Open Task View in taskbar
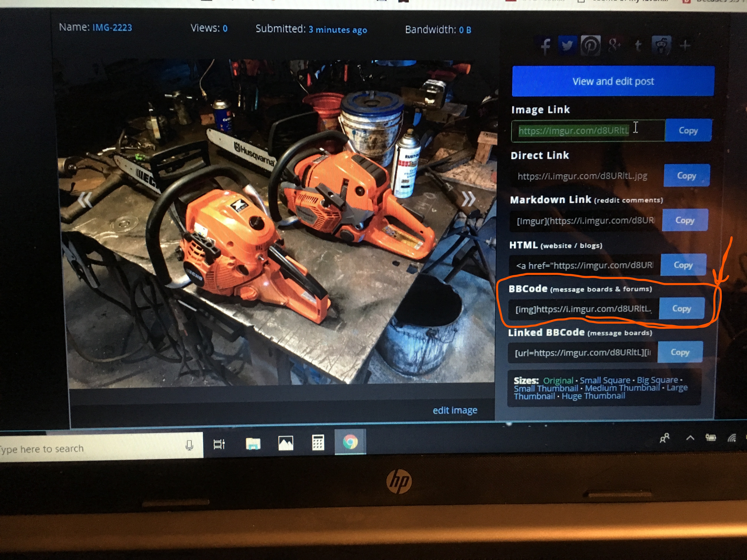This screenshot has height=560, width=747. tap(219, 444)
